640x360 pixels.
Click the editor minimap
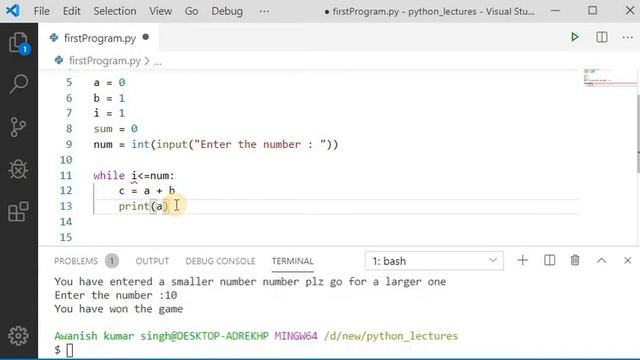[610, 78]
